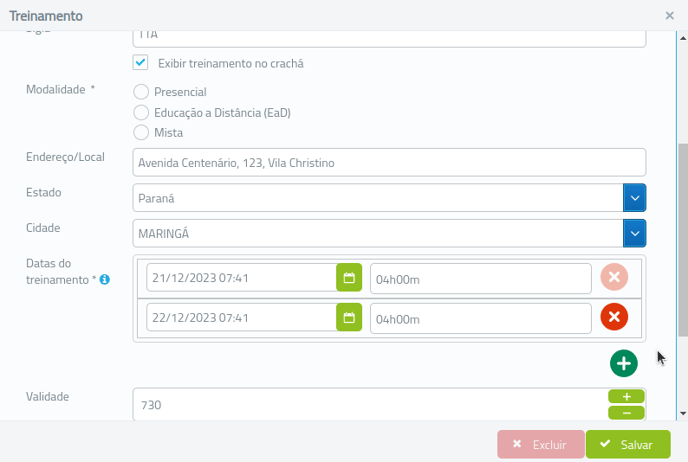
Task: Add a new training date with green plus
Action: tap(624, 363)
